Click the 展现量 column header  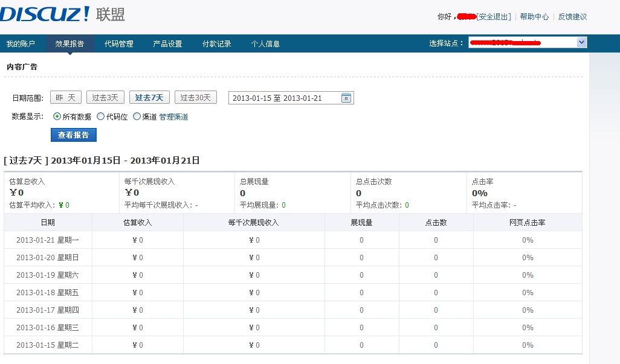[361, 223]
